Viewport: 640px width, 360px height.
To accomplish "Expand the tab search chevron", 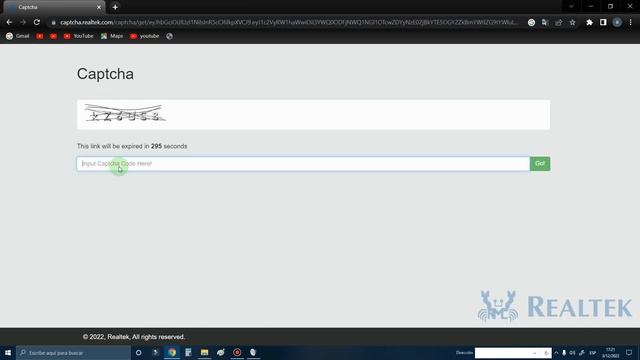I will (571, 7).
